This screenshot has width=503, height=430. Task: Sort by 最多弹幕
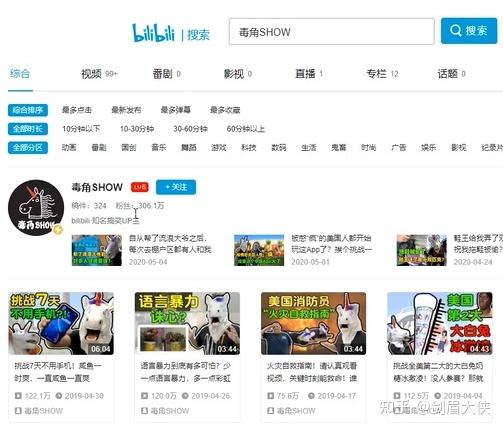(x=175, y=110)
